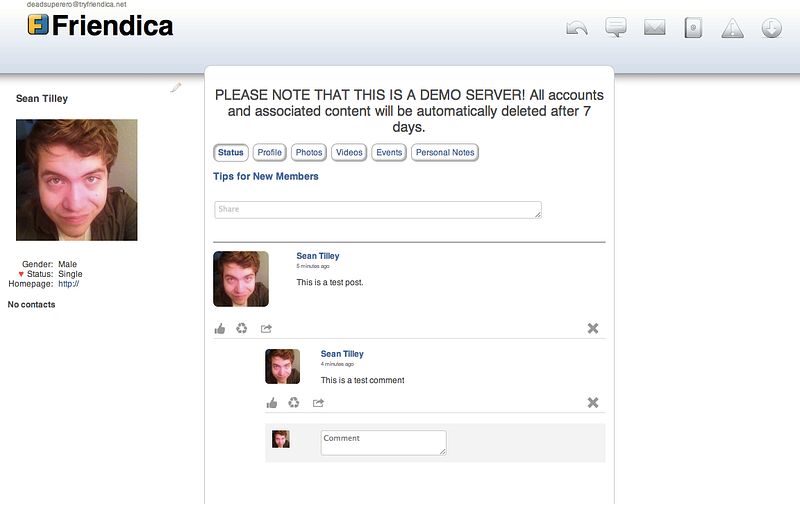Click Sean Tilley name on test comment
The width and height of the screenshot is (800, 517).
342,354
